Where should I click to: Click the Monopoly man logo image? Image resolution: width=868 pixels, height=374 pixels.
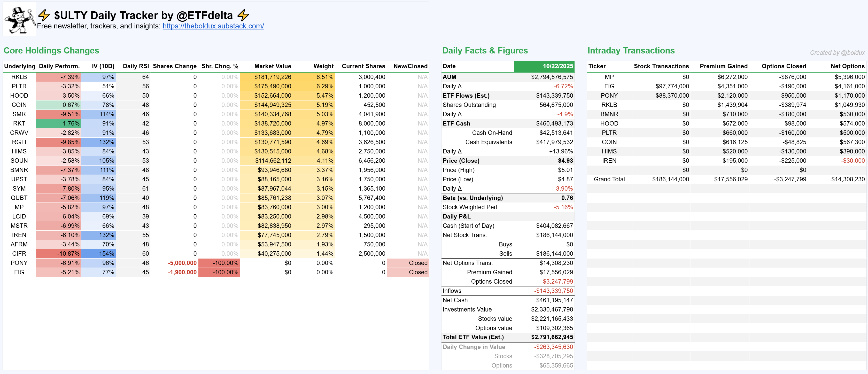19,19
